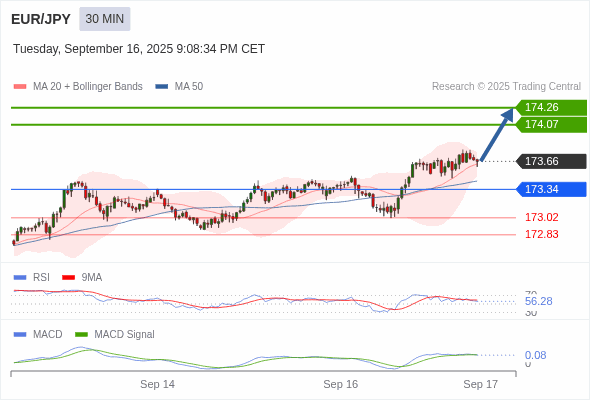
Task: Click the RSI value 56.28
Action: [538, 301]
